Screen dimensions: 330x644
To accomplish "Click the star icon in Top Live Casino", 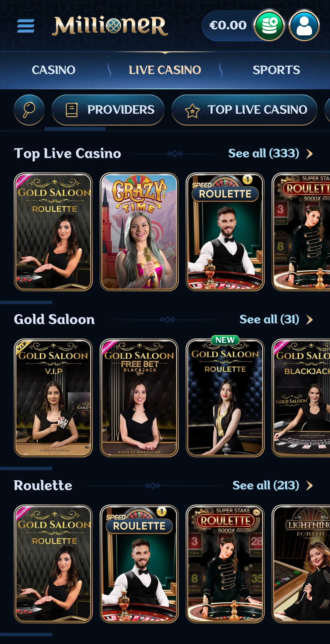I will tap(192, 110).
